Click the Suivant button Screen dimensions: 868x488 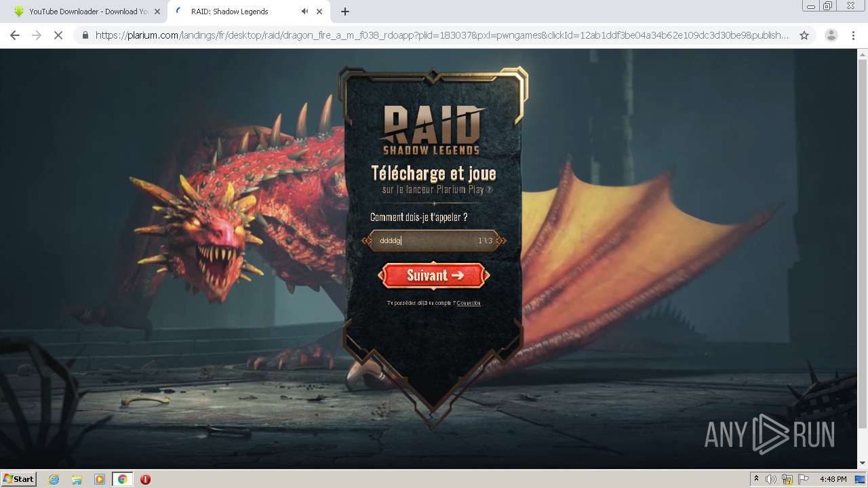[x=434, y=275]
